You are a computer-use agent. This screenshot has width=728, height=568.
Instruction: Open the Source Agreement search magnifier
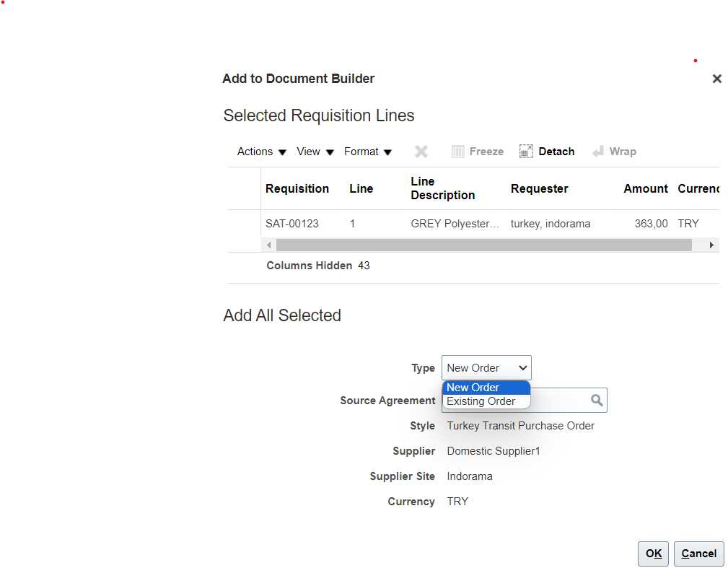[597, 400]
